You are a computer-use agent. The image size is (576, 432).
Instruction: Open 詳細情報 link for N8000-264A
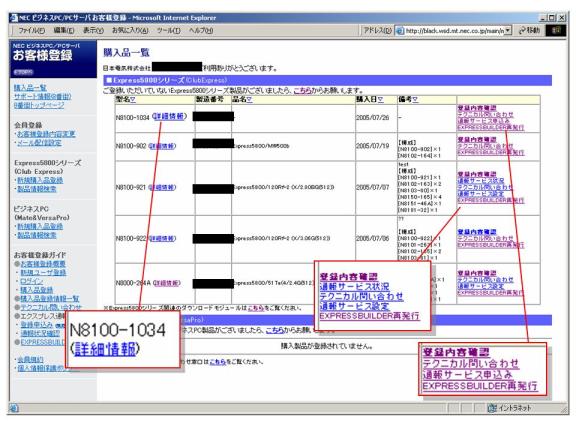point(167,283)
